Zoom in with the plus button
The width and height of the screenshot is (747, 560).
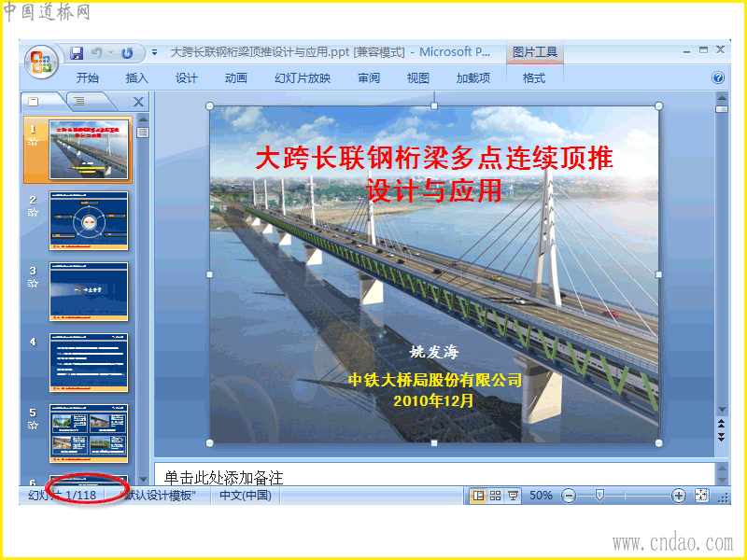click(x=679, y=496)
